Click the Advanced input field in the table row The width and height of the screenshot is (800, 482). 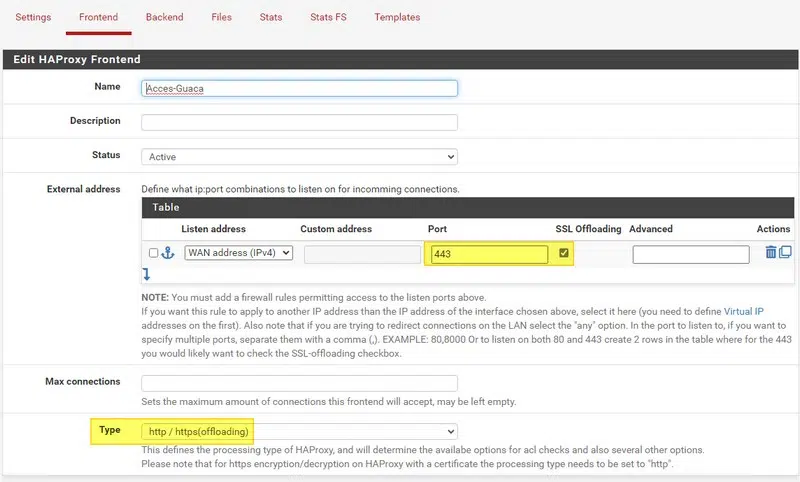click(691, 254)
